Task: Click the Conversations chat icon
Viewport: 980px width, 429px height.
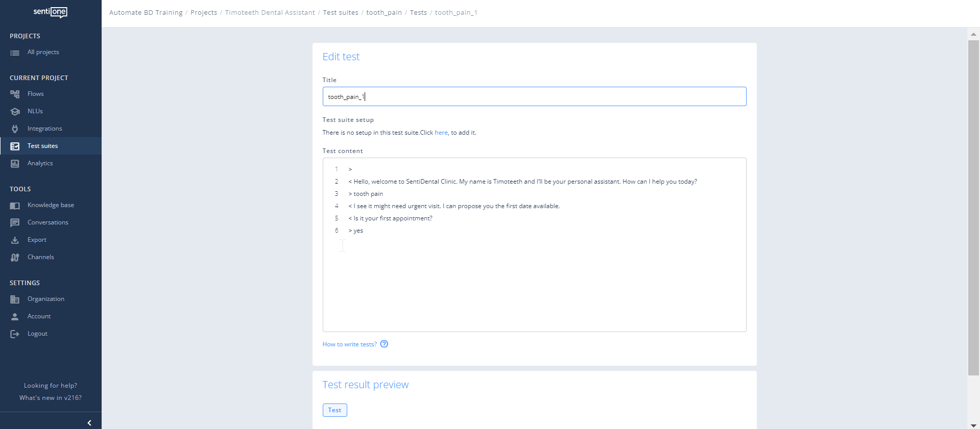Action: tap(15, 223)
